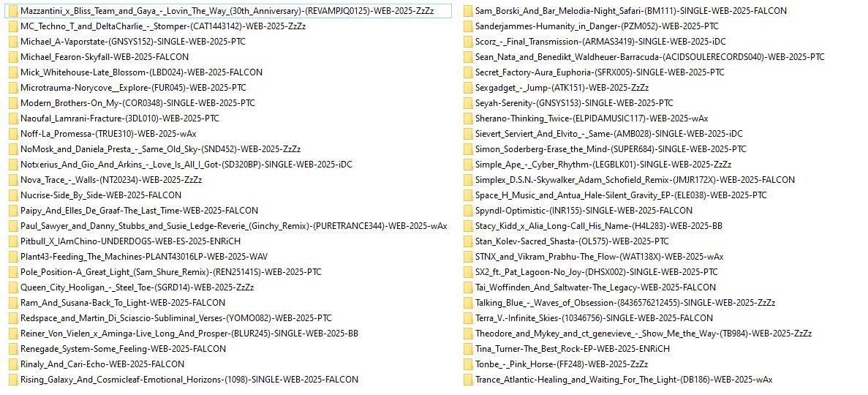868x395 pixels.
Task: Click folder icon for Paipy_And_Elles_De_Graaf
Action: (12, 211)
